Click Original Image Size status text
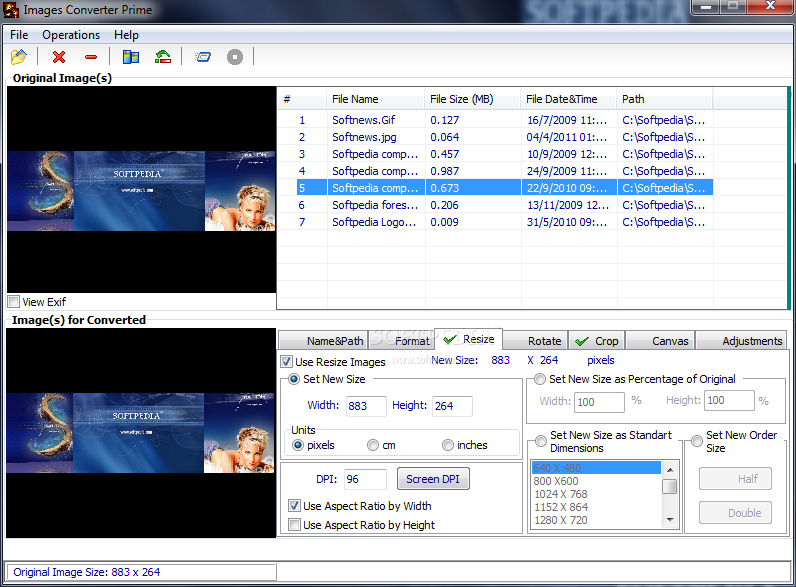Image resolution: width=796 pixels, height=587 pixels. 86,572
